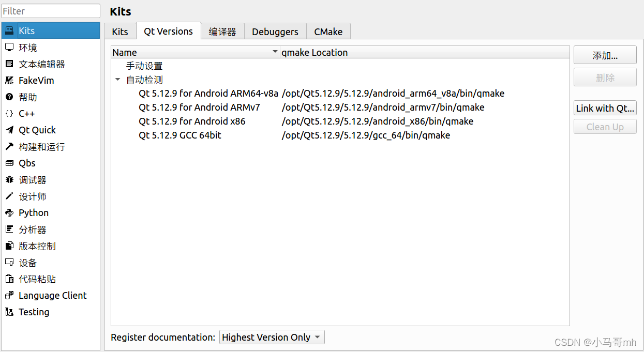644x352 pixels.
Task: Switch to the 编译器 tab
Action: click(222, 32)
